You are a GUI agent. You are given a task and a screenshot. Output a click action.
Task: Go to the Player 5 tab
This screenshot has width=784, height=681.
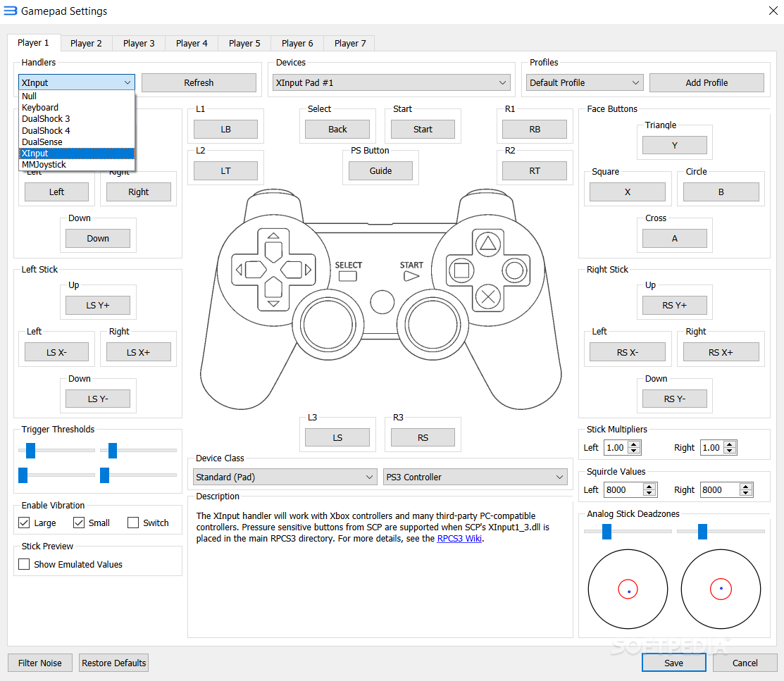point(244,44)
